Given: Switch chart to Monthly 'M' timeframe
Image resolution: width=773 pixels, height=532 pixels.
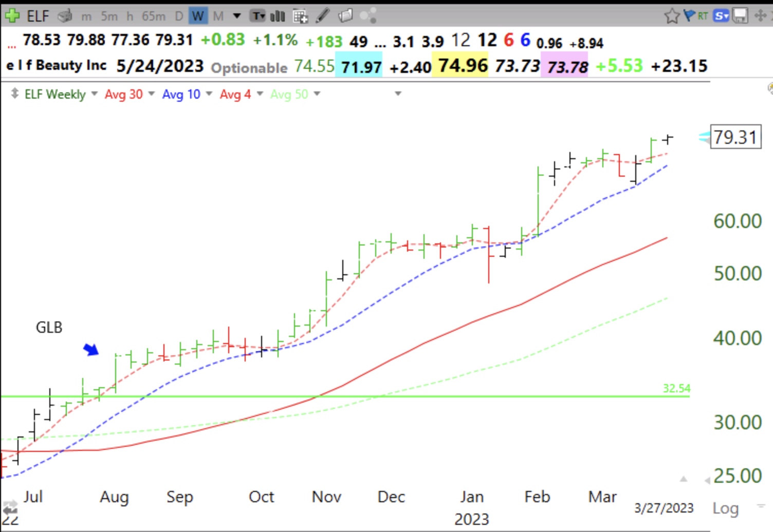Looking at the screenshot, I should tap(218, 16).
